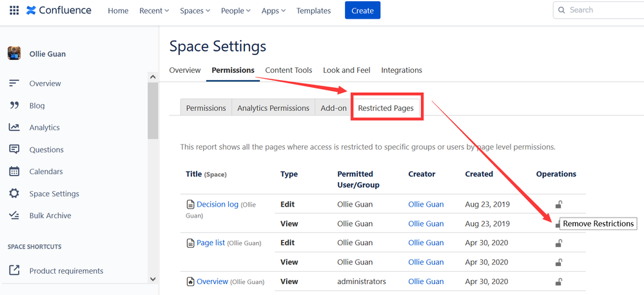The height and width of the screenshot is (295, 644).
Task: Click Ollie Guan space avatar
Action: (14, 54)
